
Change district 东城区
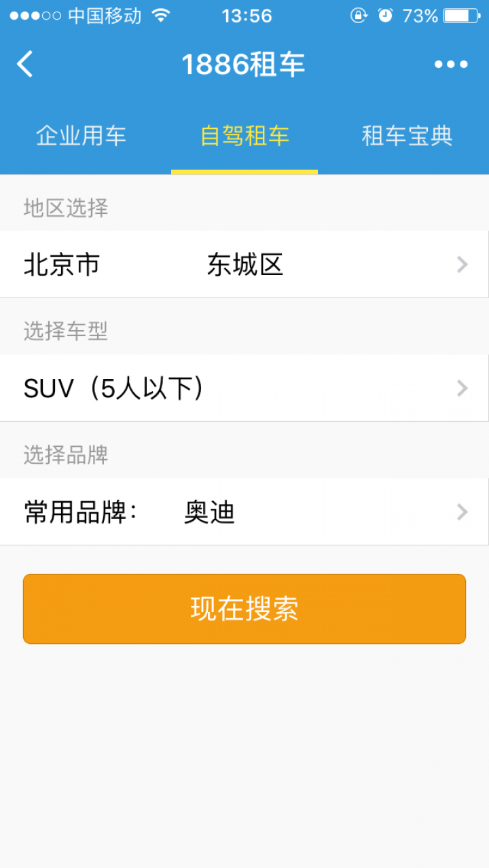pyautogui.click(x=245, y=264)
